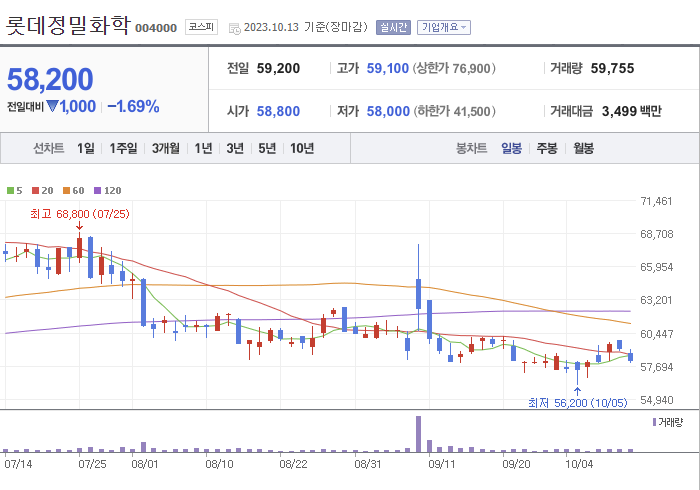Click the tall volume bar before 09/11
This screenshot has height=490, width=700.
coord(418,434)
